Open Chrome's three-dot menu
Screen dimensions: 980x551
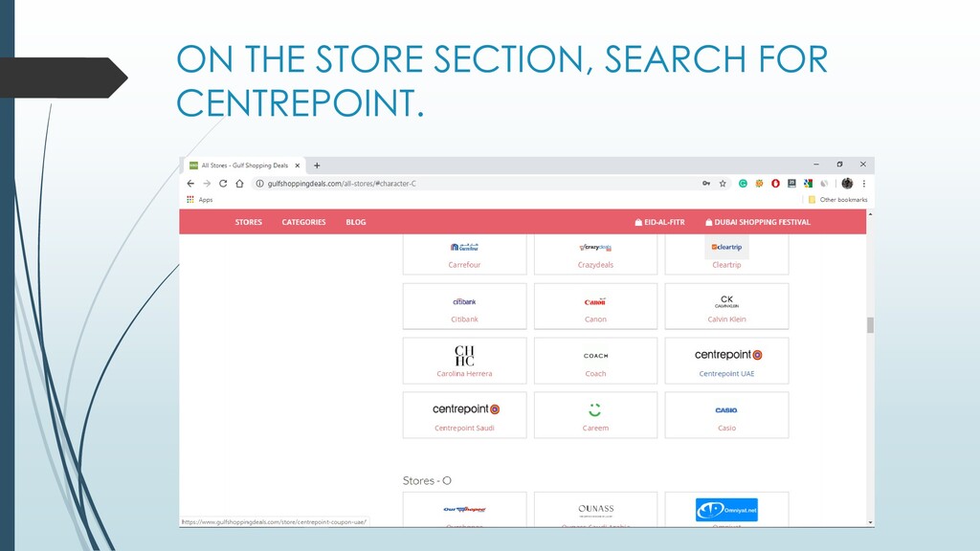(x=864, y=184)
